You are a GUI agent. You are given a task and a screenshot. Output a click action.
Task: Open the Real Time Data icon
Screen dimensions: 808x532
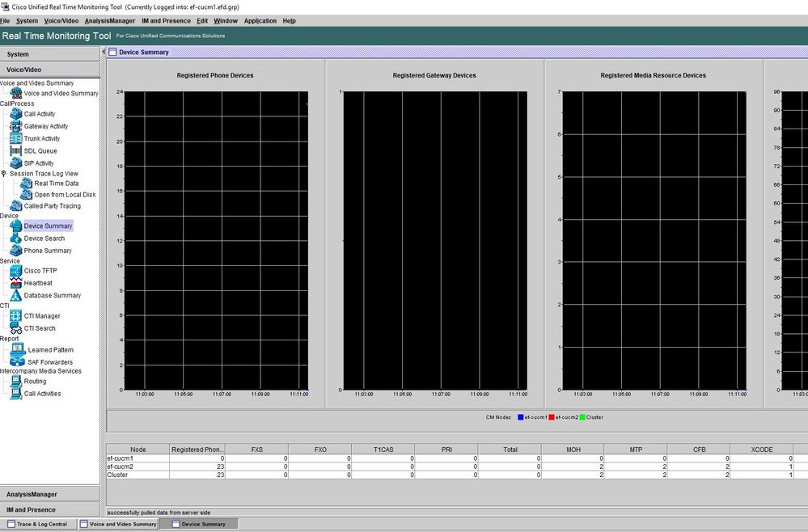(x=26, y=184)
